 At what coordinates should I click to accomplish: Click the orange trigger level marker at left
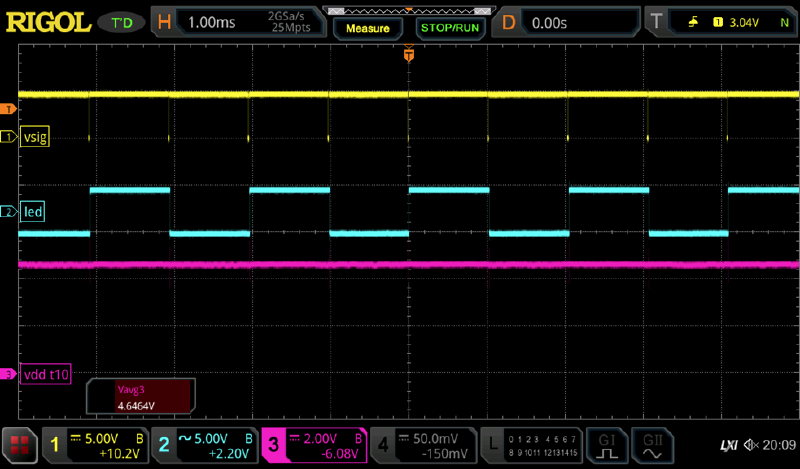click(x=10, y=108)
